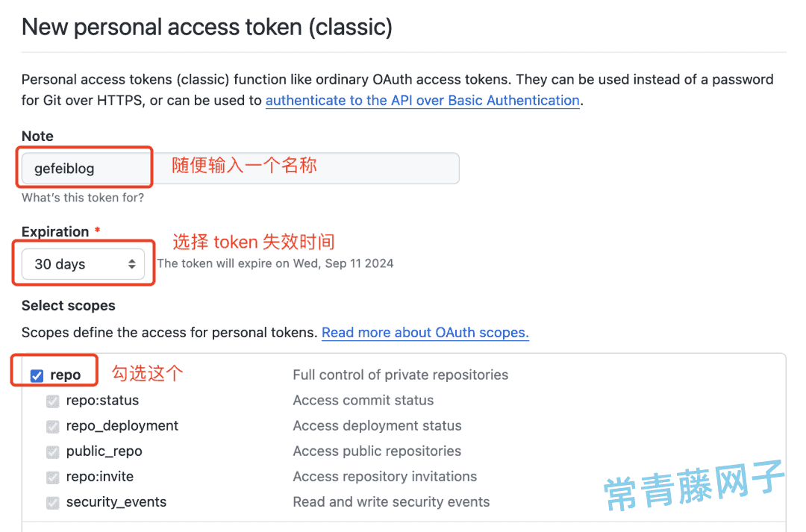Screen dimensions: 806x532
Task: Click the security_events scope label
Action: pos(116,501)
